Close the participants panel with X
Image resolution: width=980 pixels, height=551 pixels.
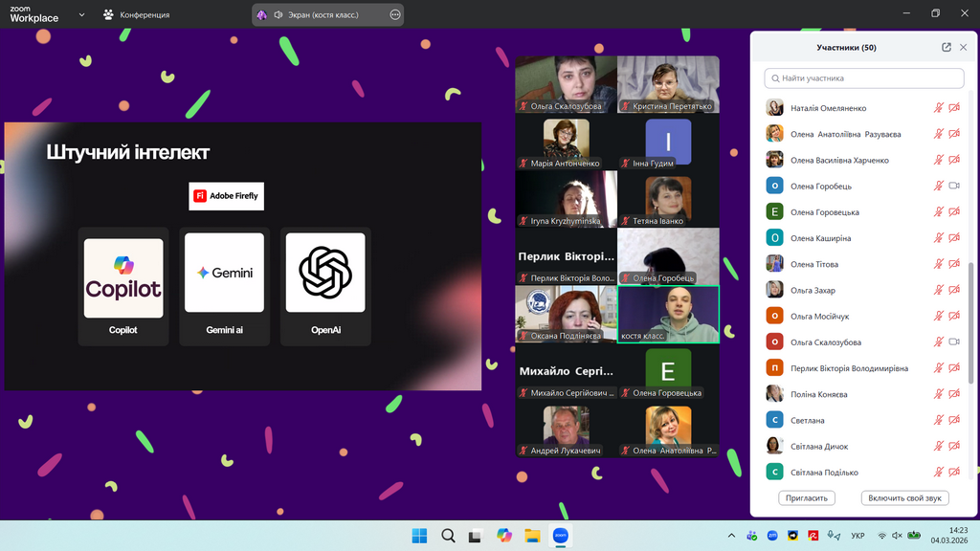(965, 48)
